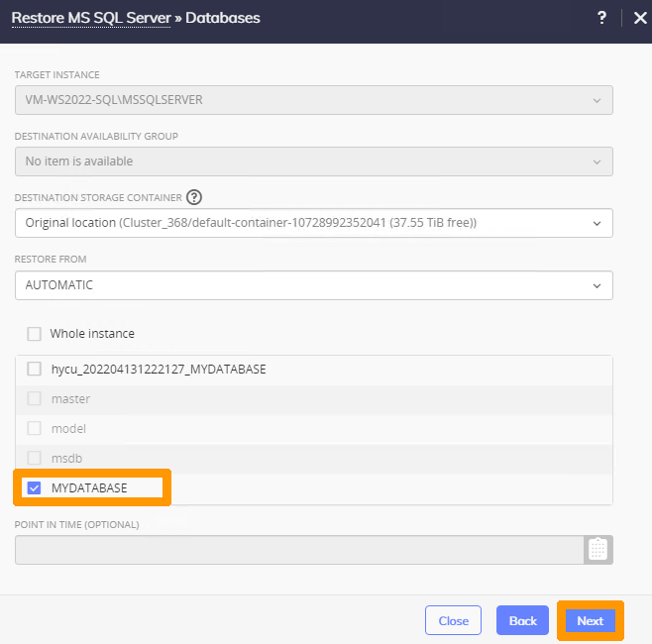Expand the Restore From dropdown

(314, 285)
